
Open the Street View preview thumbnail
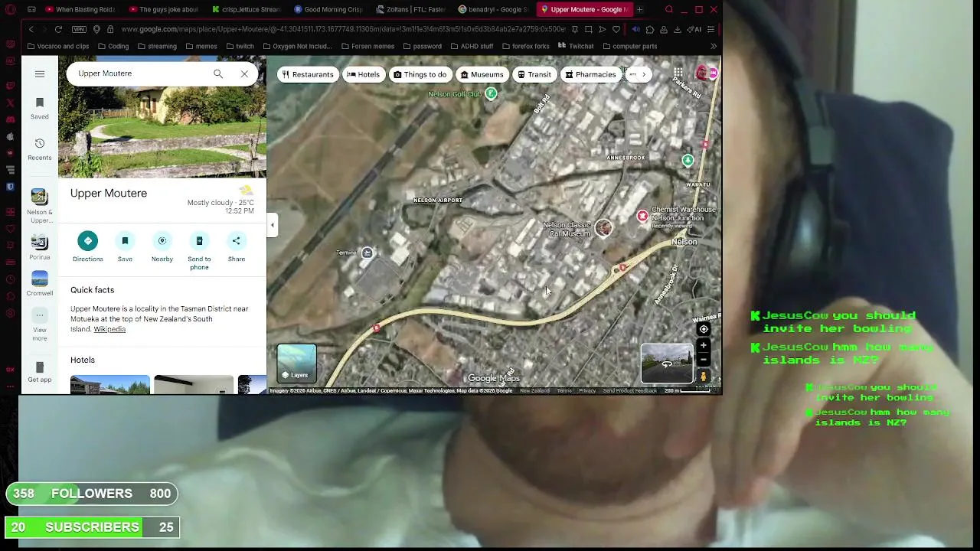point(667,363)
